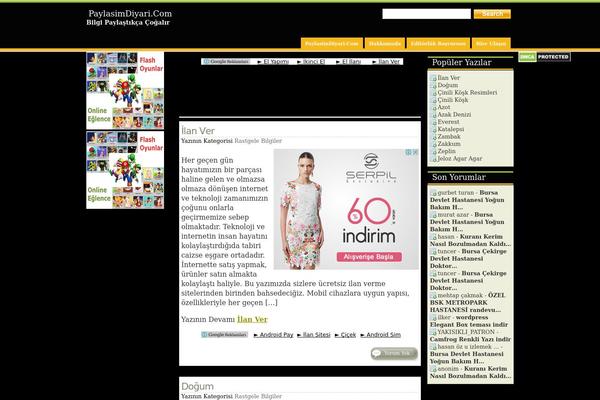Open Doğum in Popüler Yazılar
This screenshot has width=600, height=400.
[x=448, y=85]
